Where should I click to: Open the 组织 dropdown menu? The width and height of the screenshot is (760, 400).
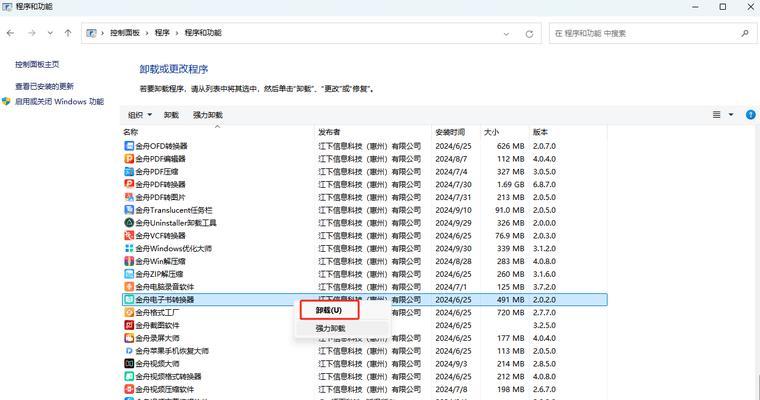point(140,115)
